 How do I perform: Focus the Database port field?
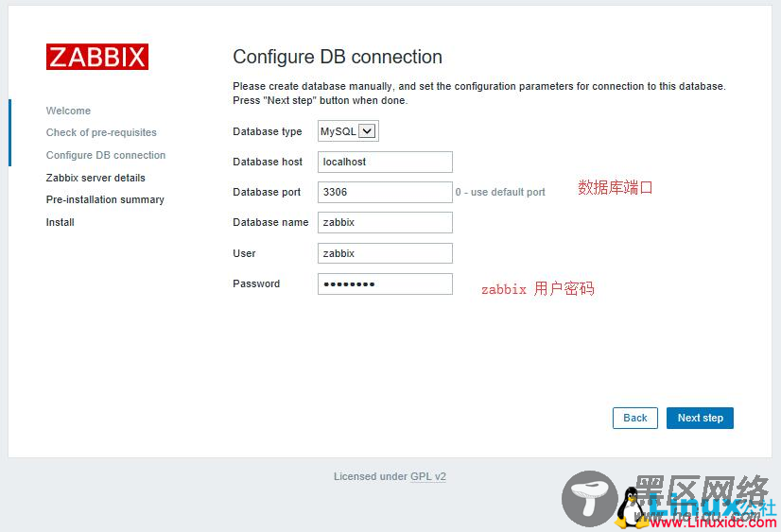[385, 192]
